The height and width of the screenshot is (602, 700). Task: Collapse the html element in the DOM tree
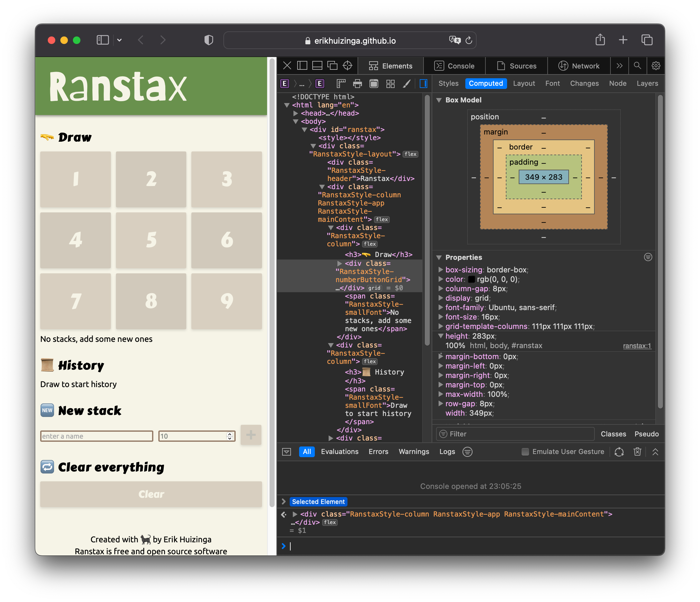click(x=287, y=105)
